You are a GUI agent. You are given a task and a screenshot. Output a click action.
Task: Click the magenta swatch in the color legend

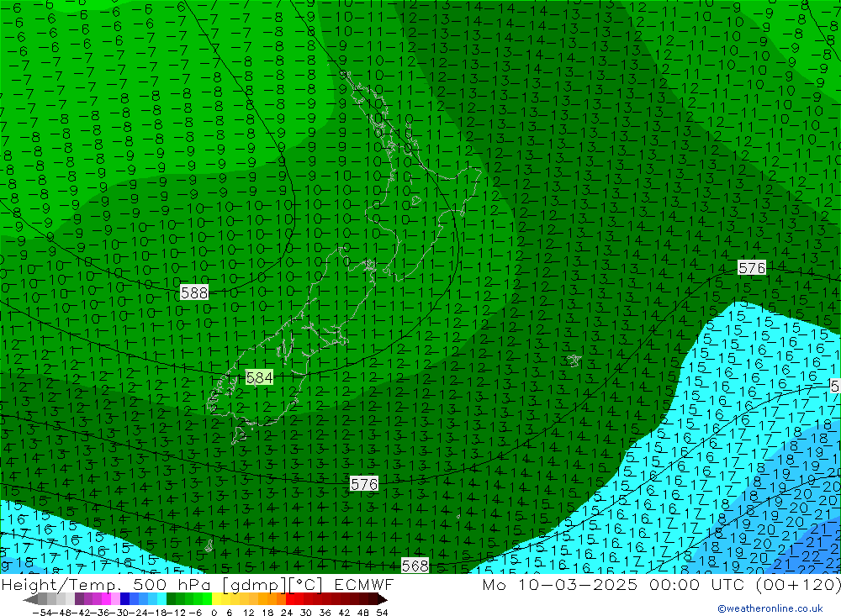pos(106,599)
